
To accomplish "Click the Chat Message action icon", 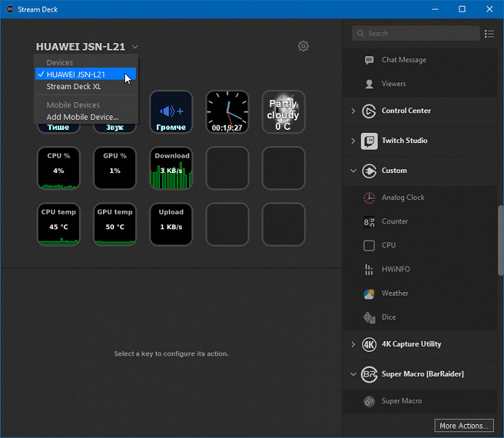I will tap(370, 60).
